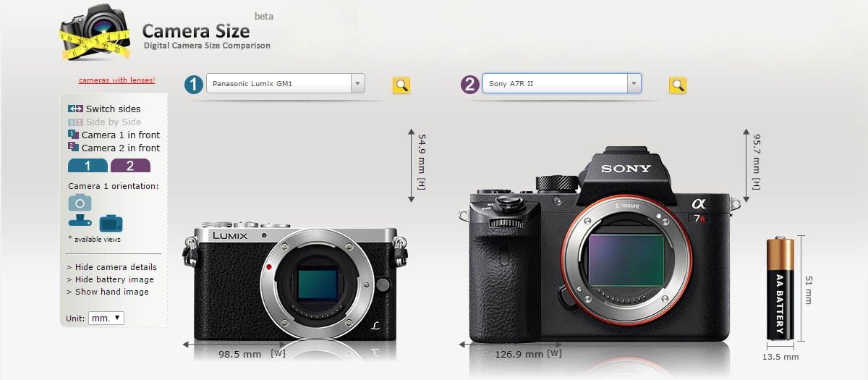Click the Camera Size logo icon
Screen dimensions: 868x380
click(x=95, y=33)
